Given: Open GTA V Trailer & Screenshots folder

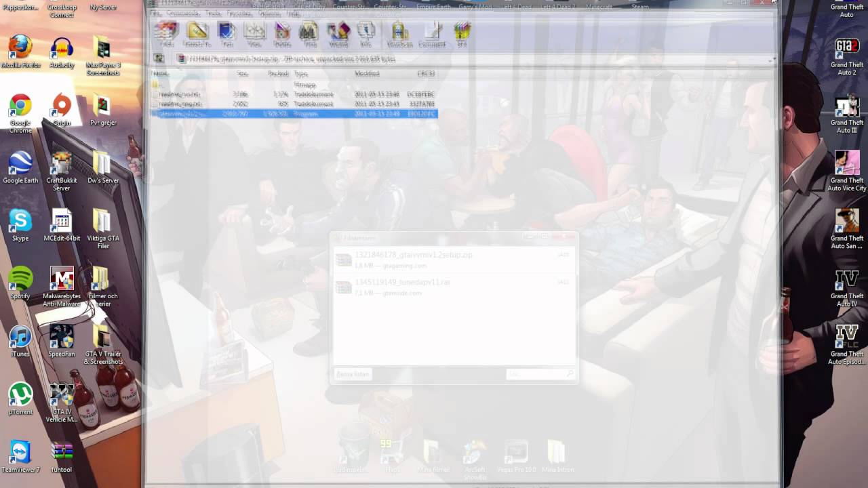Looking at the screenshot, I should click(x=103, y=344).
